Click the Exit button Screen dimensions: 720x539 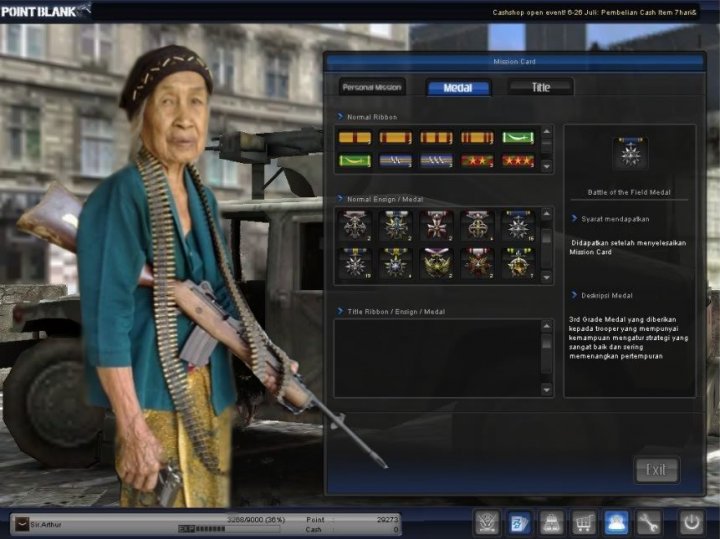656,470
